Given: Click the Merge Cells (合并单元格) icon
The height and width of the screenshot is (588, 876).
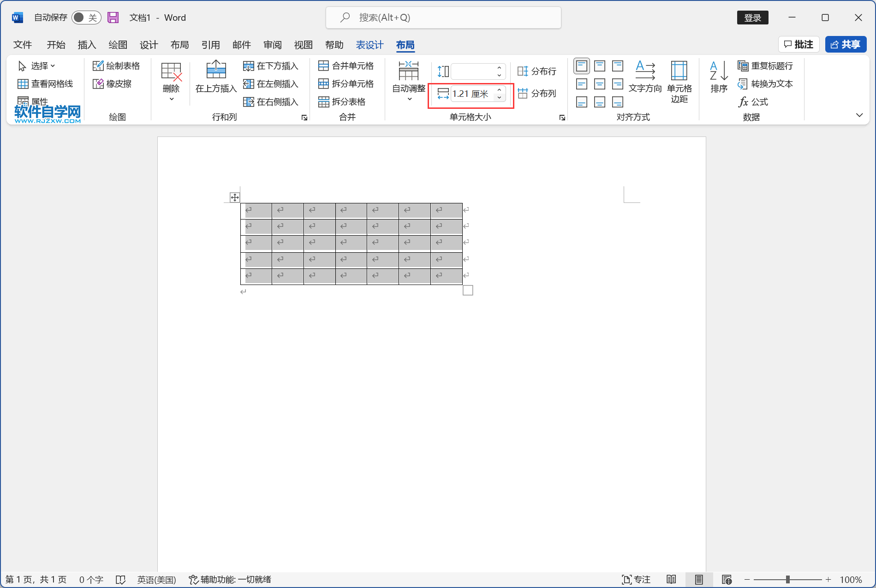Looking at the screenshot, I should coord(323,65).
